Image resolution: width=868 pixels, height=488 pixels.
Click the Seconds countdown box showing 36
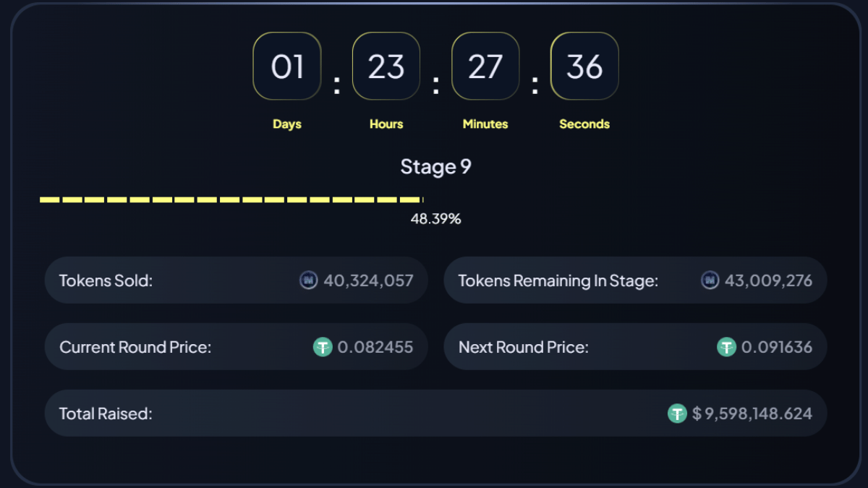pyautogui.click(x=584, y=67)
